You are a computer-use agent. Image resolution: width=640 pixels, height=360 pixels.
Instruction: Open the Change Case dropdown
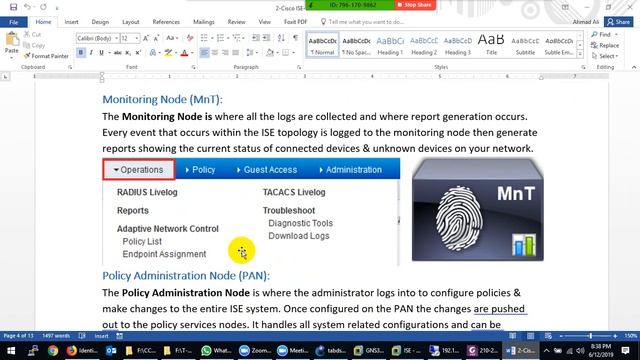click(x=172, y=38)
